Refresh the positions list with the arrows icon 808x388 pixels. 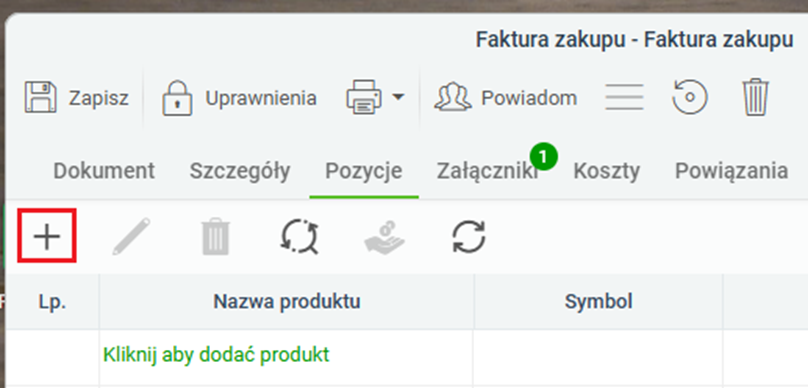(468, 237)
